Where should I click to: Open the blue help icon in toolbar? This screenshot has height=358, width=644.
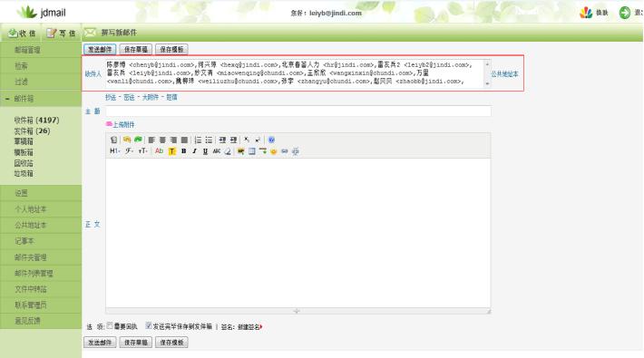tap(271, 140)
